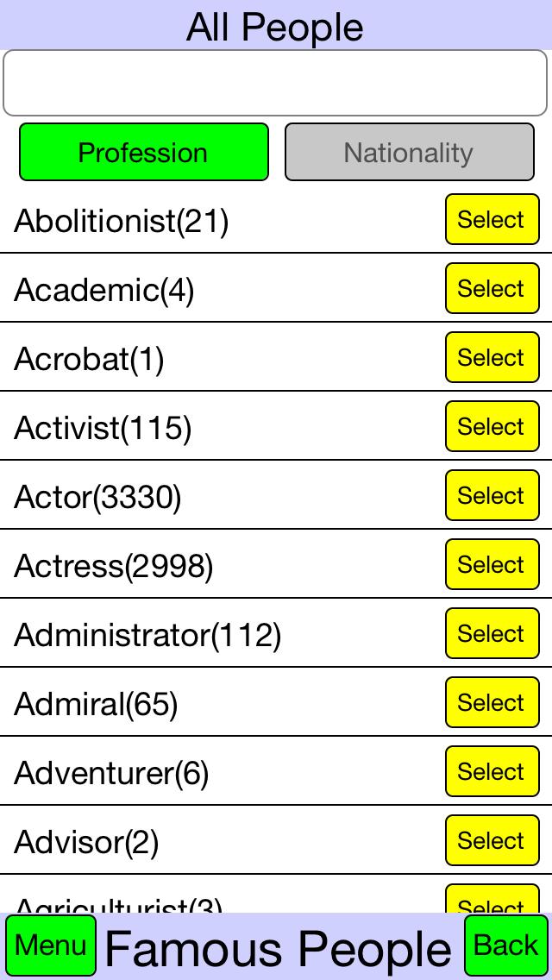Select the Advisor entry

492,841
